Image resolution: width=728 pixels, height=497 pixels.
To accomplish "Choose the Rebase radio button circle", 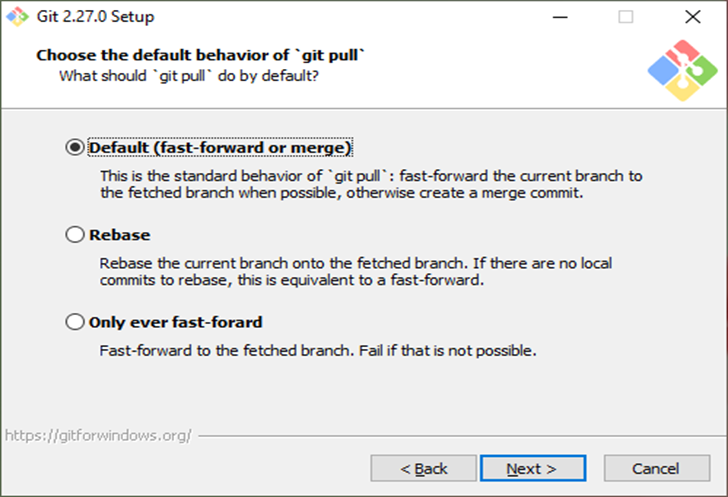I will coord(75,235).
